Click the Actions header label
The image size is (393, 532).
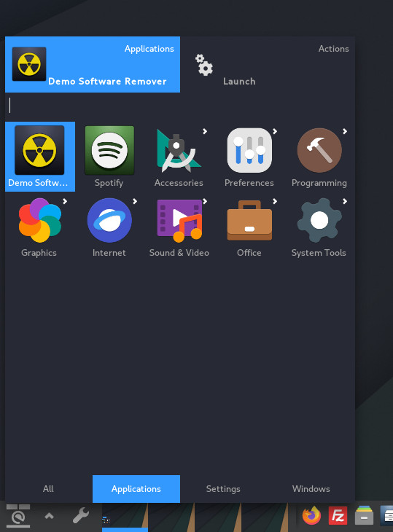point(334,49)
